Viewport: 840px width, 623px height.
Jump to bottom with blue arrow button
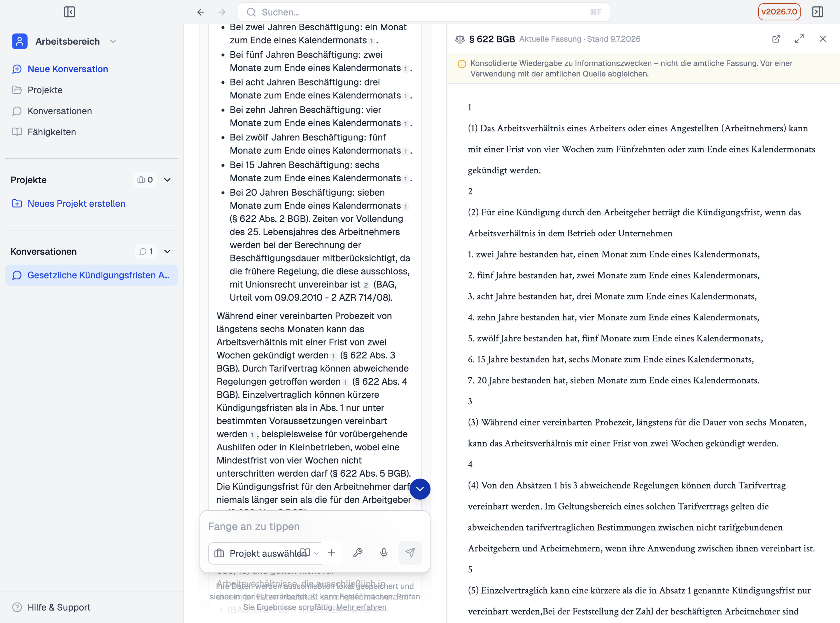pyautogui.click(x=420, y=489)
